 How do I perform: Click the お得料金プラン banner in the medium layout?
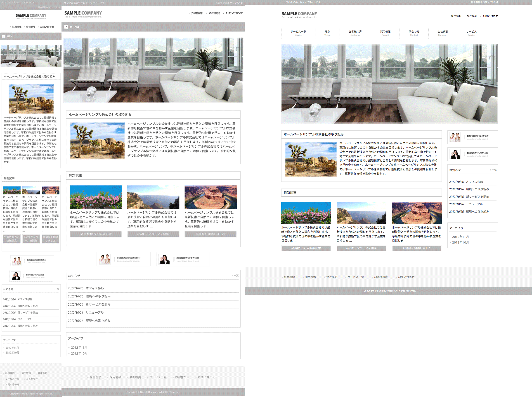(183, 259)
